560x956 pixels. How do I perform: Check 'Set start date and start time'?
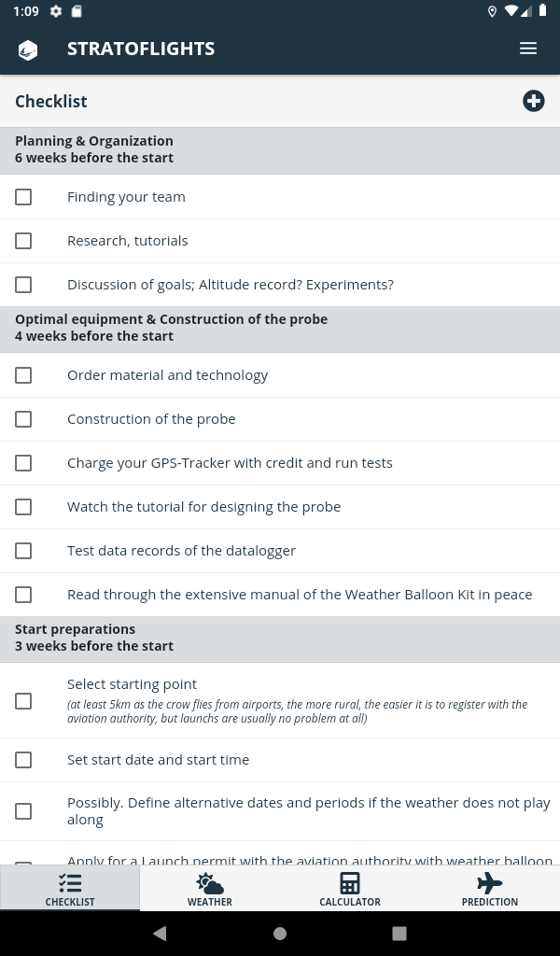tap(23, 760)
